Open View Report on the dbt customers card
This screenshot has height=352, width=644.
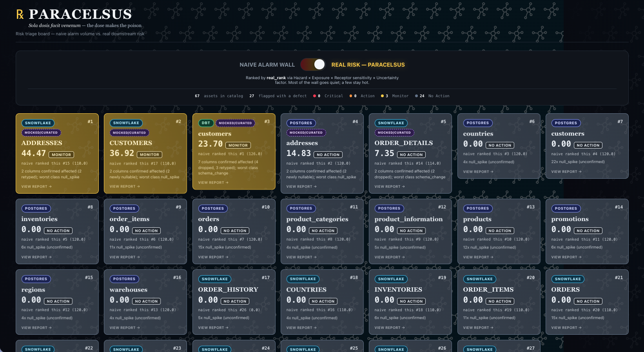click(x=213, y=183)
